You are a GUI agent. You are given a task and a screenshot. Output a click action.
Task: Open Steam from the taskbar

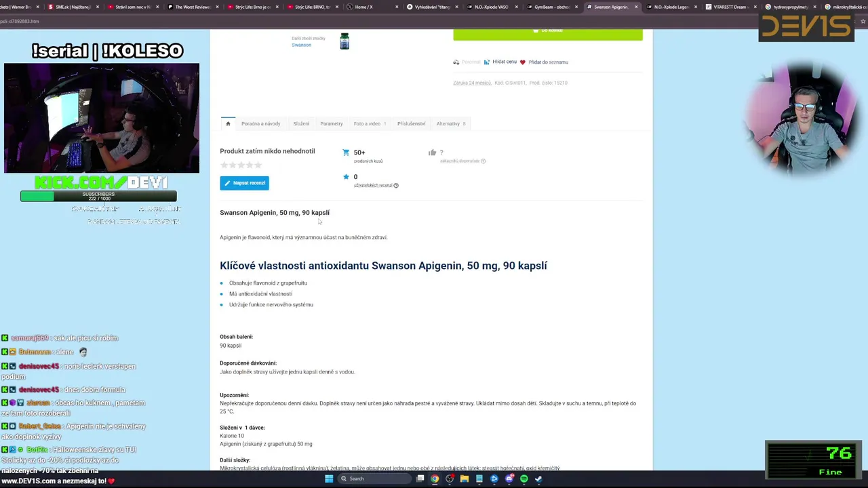point(538,479)
